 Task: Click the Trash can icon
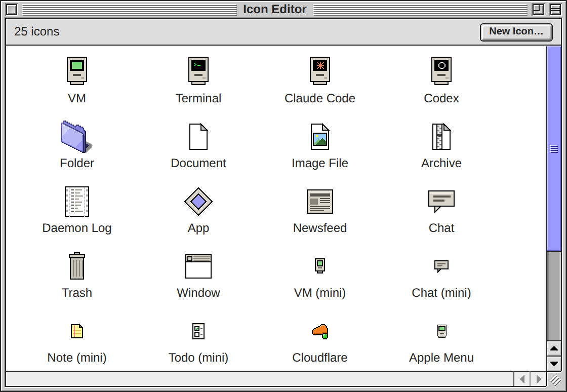click(x=76, y=266)
